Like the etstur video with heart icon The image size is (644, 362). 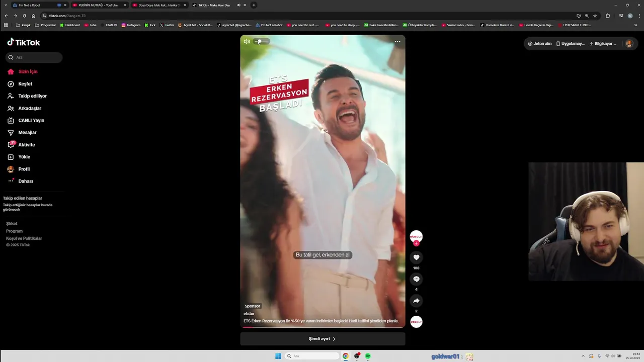pyautogui.click(x=416, y=257)
